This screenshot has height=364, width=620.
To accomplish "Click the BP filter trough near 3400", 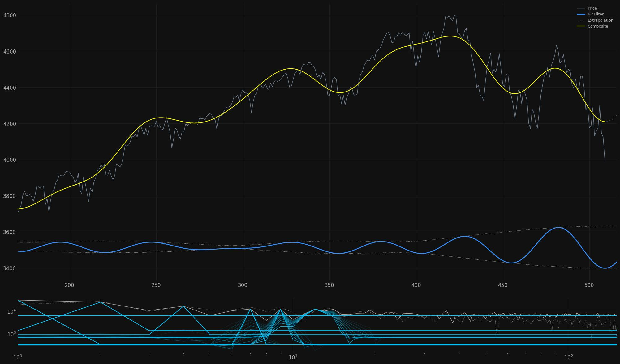I will [x=605, y=268].
